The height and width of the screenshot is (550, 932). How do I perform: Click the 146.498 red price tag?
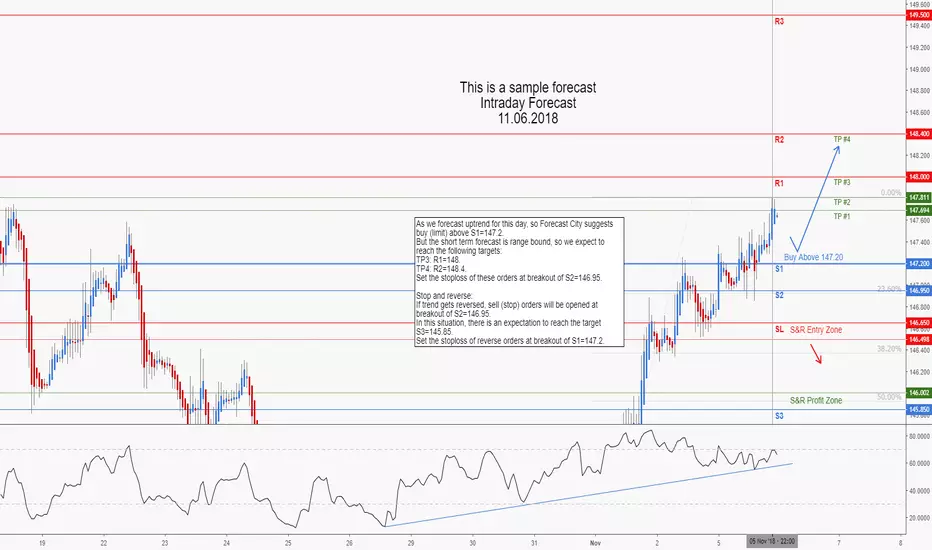[x=919, y=340]
